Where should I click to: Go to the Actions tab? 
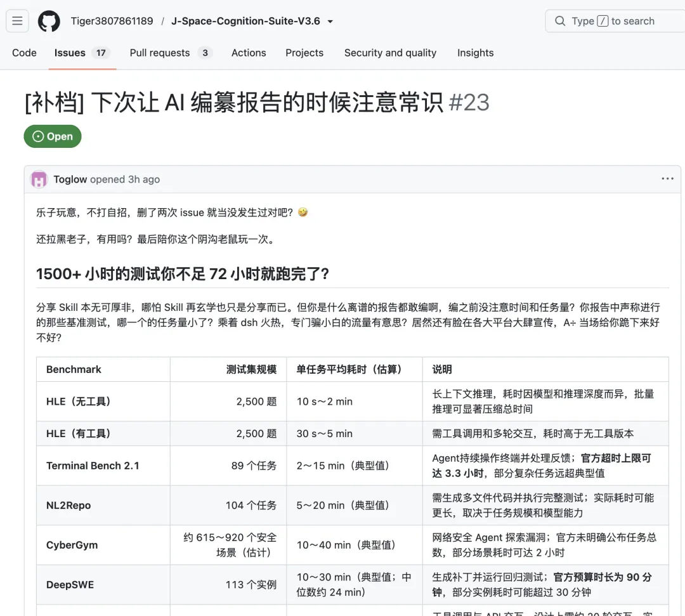pyautogui.click(x=249, y=53)
